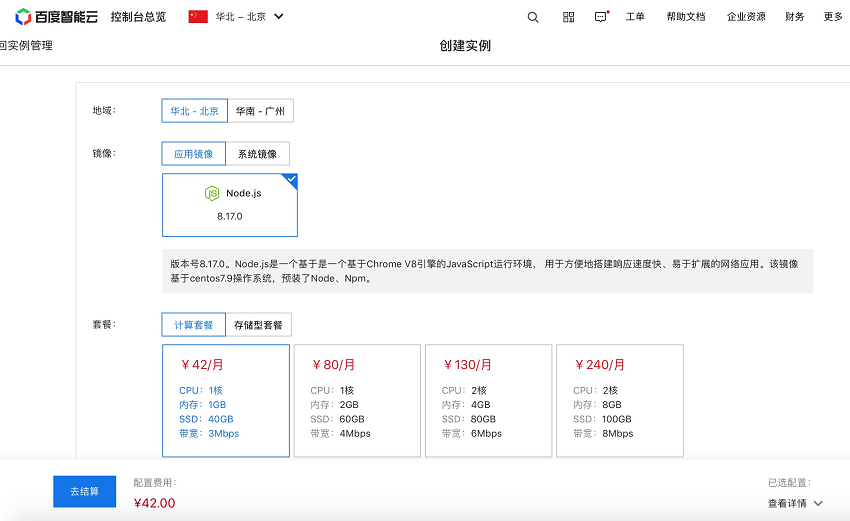The height and width of the screenshot is (521, 850).
Task: Select region 华南 - 广州
Action: (x=260, y=111)
